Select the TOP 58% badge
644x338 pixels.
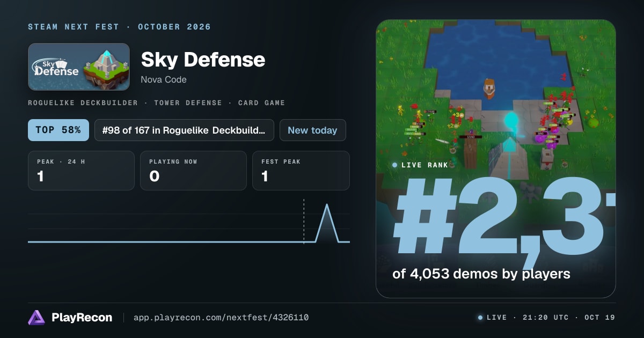[x=58, y=130]
